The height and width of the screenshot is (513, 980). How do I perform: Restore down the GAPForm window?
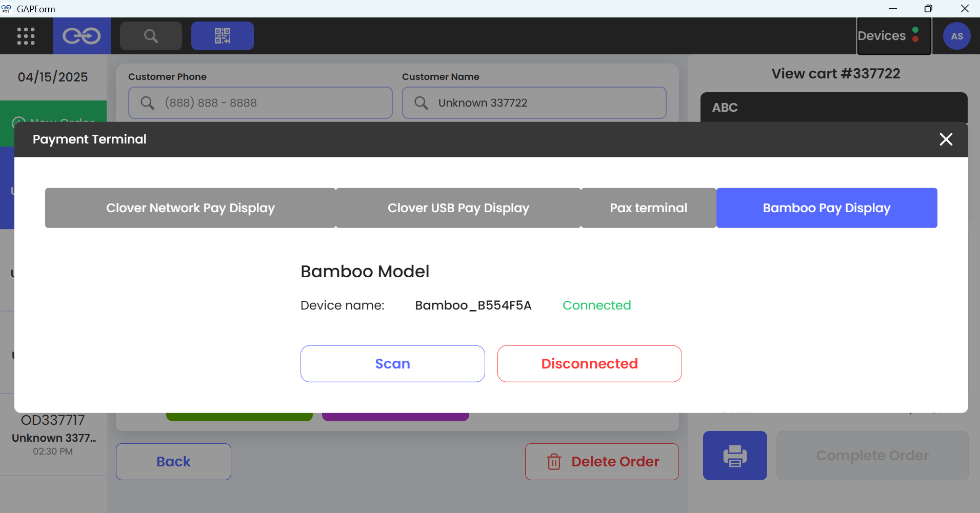(x=928, y=9)
